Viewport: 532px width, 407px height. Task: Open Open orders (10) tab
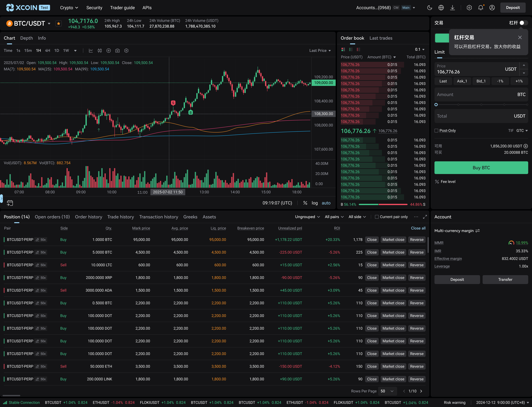(x=52, y=217)
